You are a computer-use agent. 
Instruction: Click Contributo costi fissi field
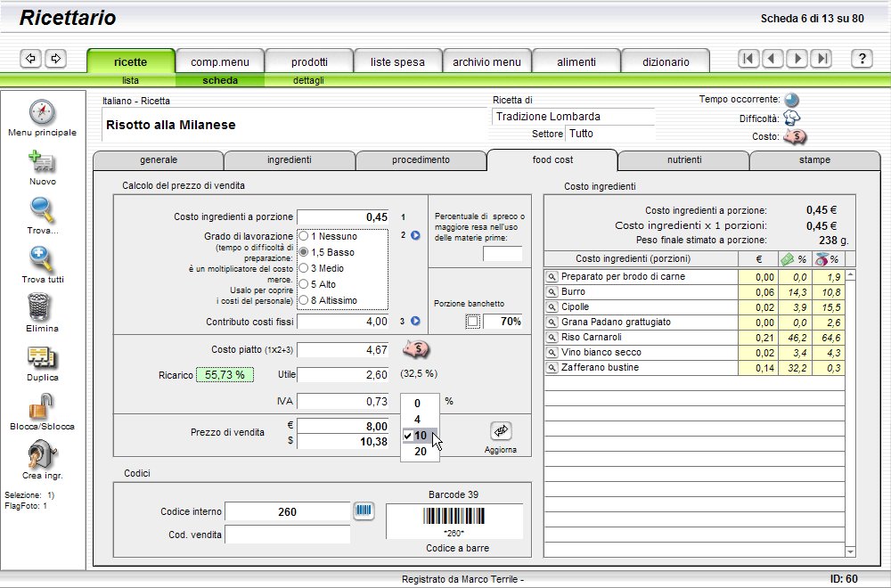(x=343, y=322)
